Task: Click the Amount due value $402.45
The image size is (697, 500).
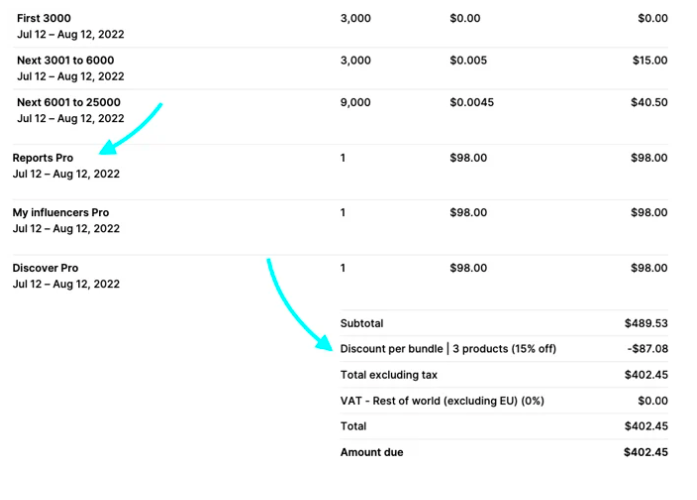Action: point(645,452)
